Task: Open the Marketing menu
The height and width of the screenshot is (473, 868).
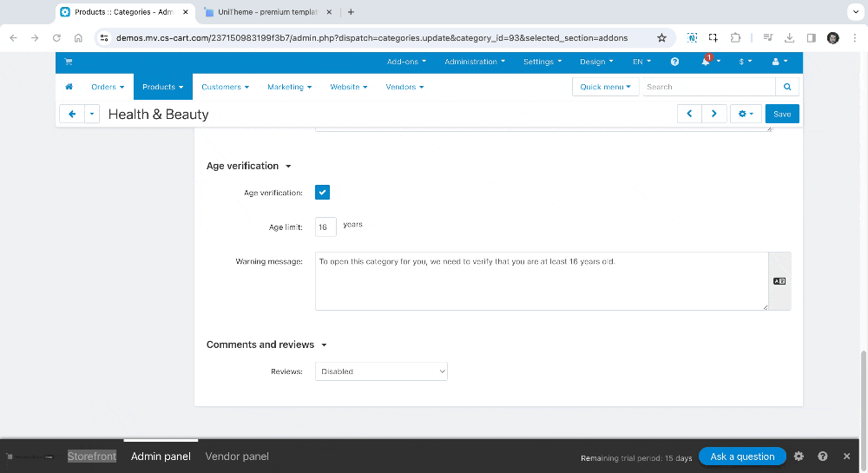Action: [290, 87]
